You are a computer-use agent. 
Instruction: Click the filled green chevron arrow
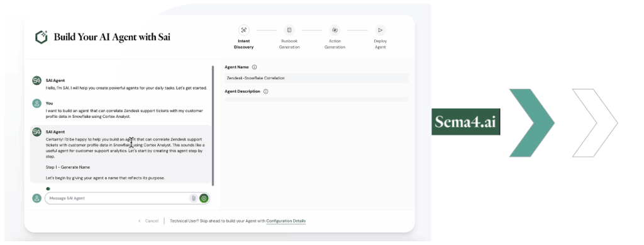tap(532, 123)
